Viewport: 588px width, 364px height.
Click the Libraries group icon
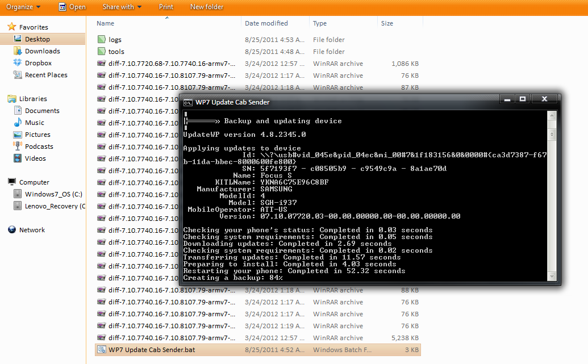coord(11,99)
